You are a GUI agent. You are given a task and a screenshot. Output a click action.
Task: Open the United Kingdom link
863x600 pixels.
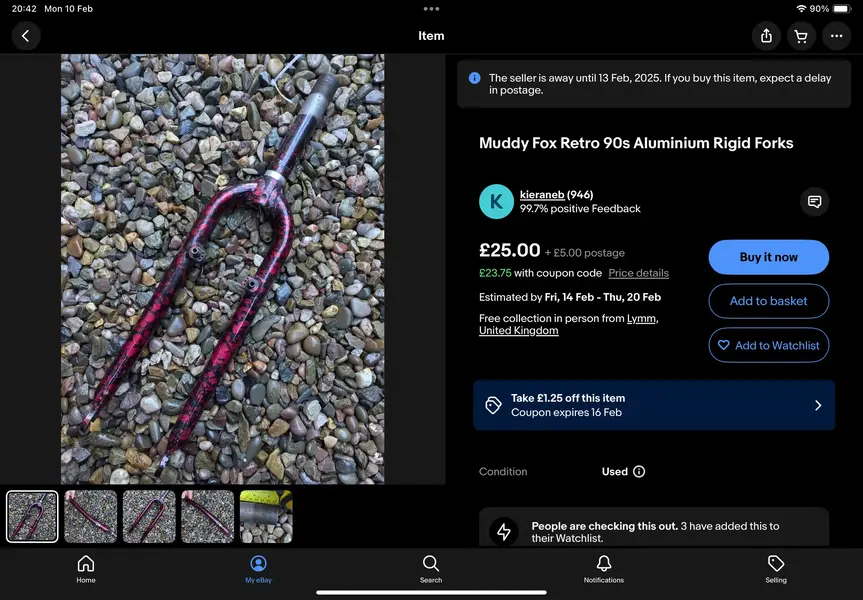click(x=518, y=330)
